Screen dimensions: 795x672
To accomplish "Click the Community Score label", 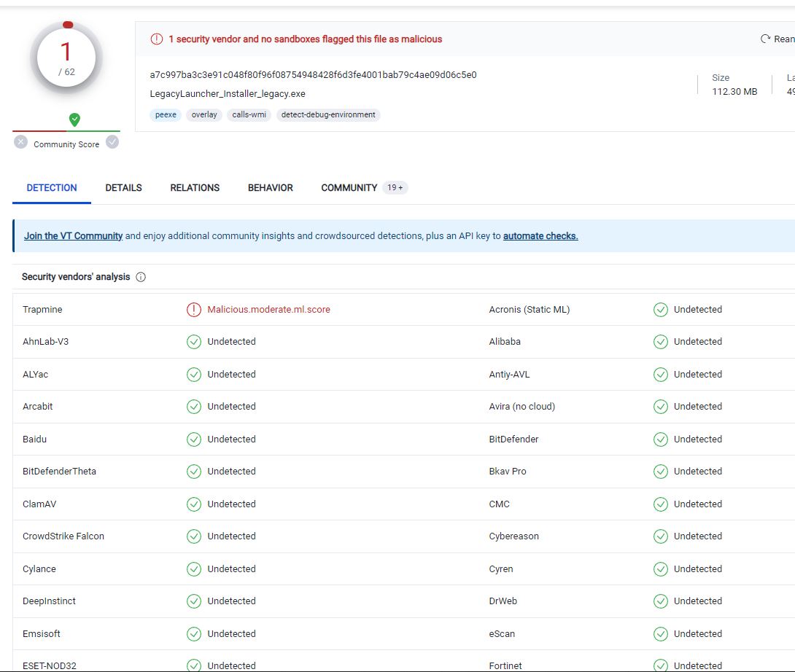I will click(66, 144).
